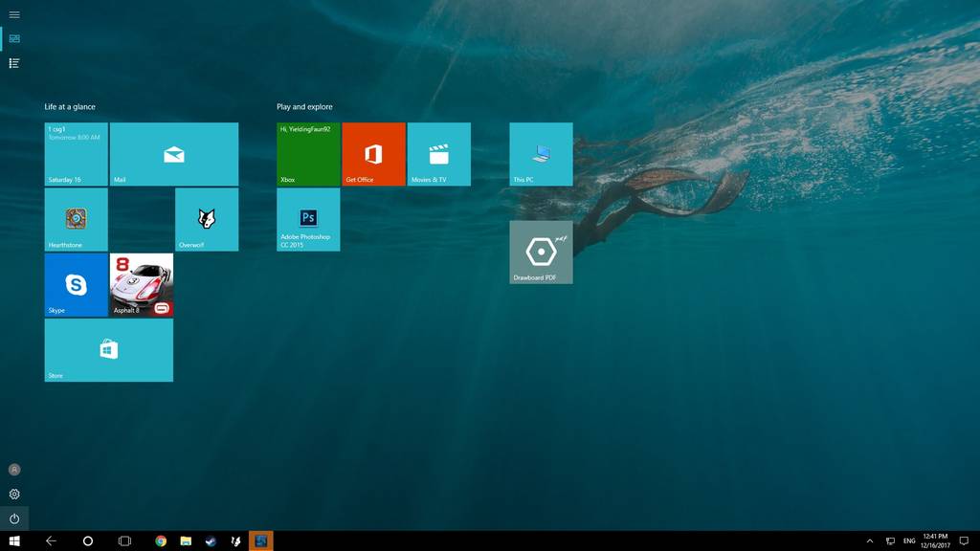
Task: Open the Xbox tile
Action: (308, 154)
